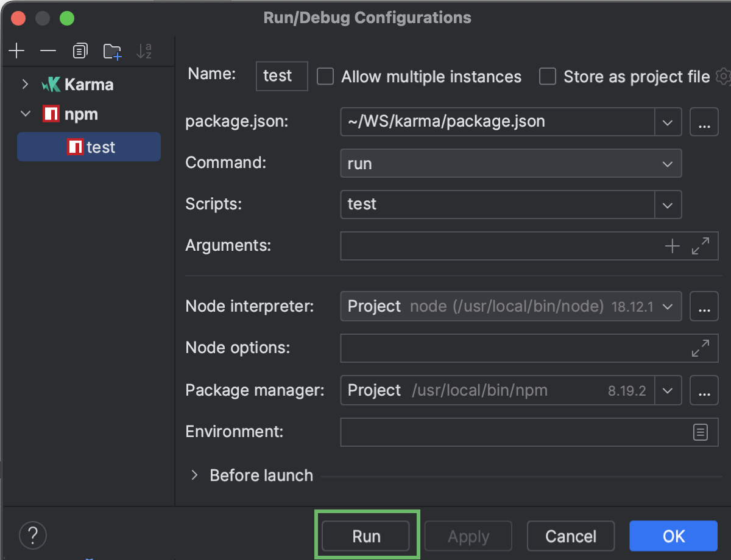
Task: Open the Environment variables editor icon
Action: click(699, 432)
